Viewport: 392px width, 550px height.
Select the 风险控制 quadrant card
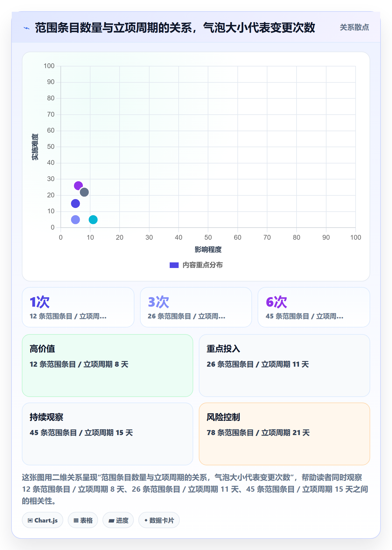[x=284, y=434]
